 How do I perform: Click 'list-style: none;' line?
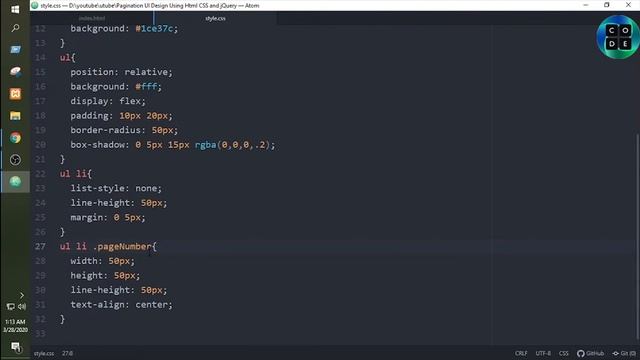[x=116, y=189]
